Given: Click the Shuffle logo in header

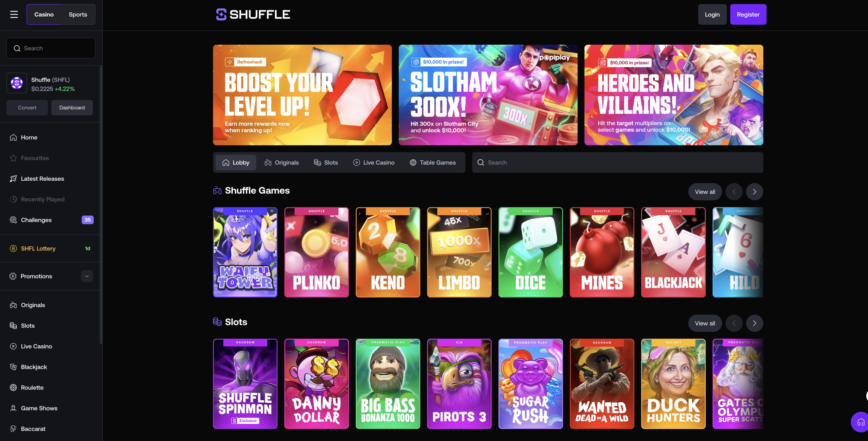Looking at the screenshot, I should [253, 15].
